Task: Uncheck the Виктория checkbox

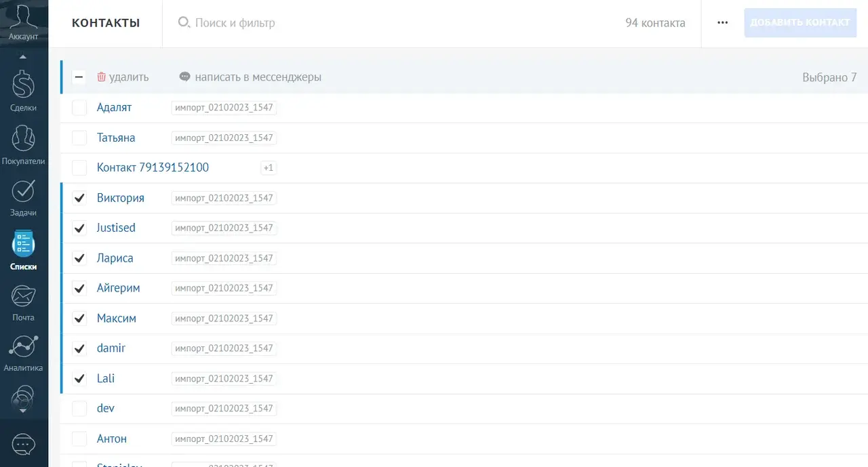Action: [x=79, y=198]
